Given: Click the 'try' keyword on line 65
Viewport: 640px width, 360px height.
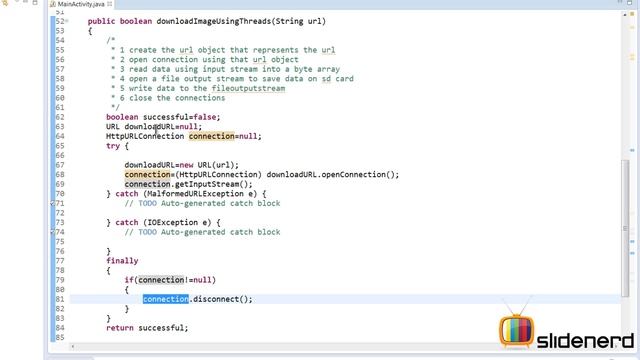Looking at the screenshot, I should [x=113, y=146].
